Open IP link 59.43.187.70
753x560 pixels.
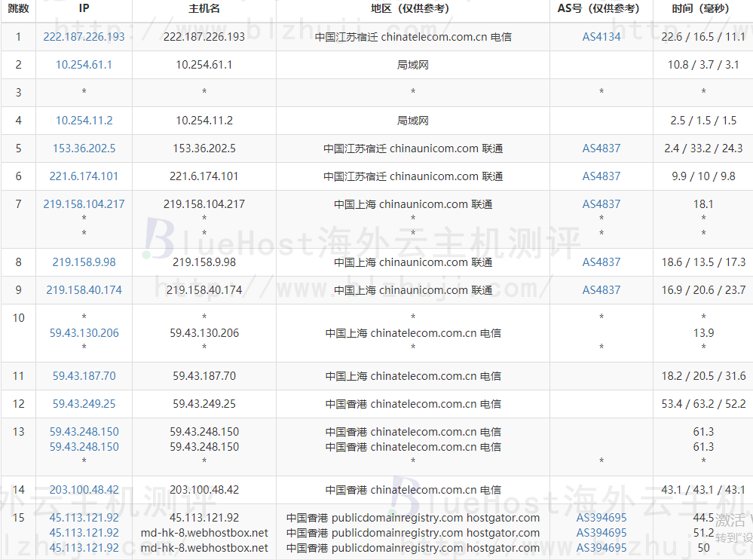click(84, 375)
